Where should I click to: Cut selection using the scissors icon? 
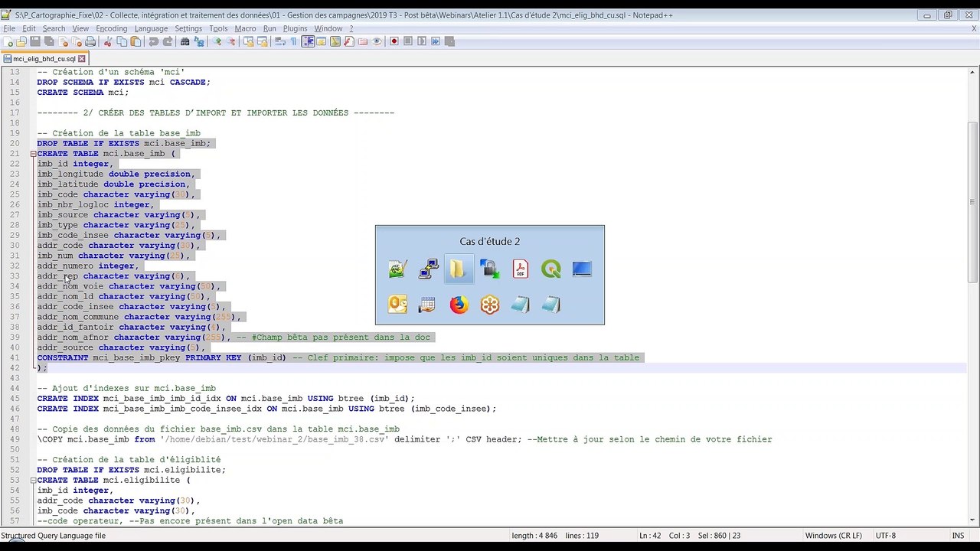click(108, 41)
